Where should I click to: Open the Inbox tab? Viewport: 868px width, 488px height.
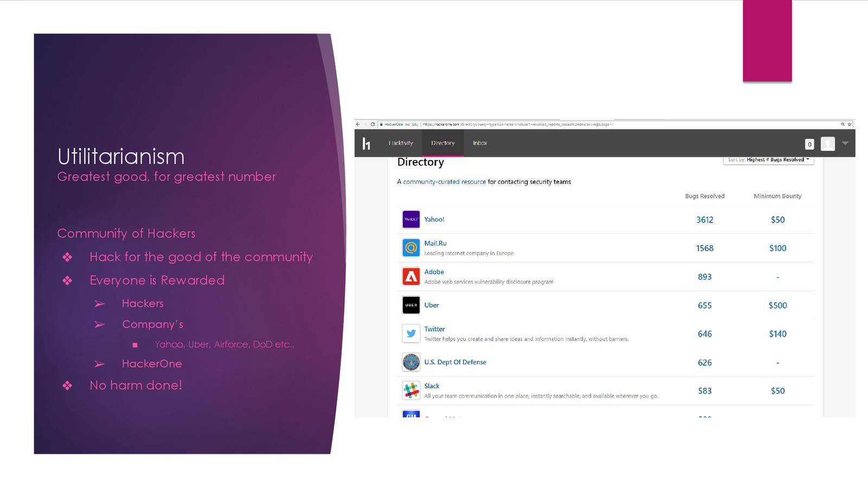tap(480, 143)
